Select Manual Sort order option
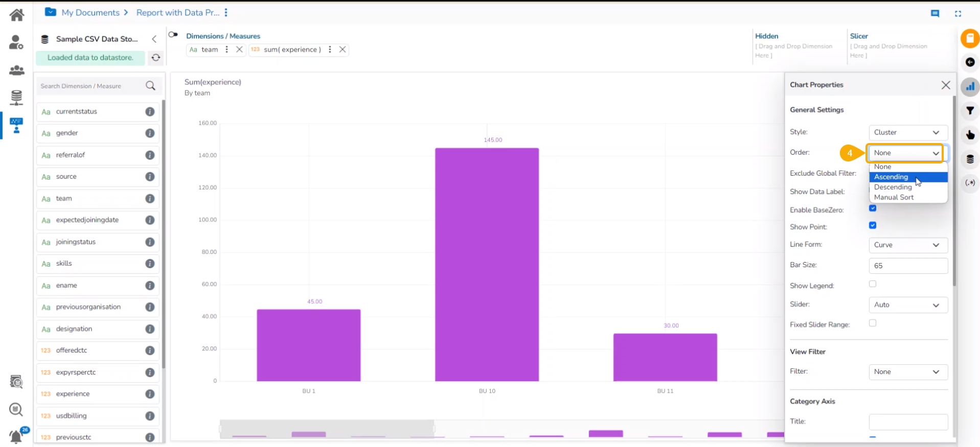Viewport: 980px width, 447px height. [908, 198]
